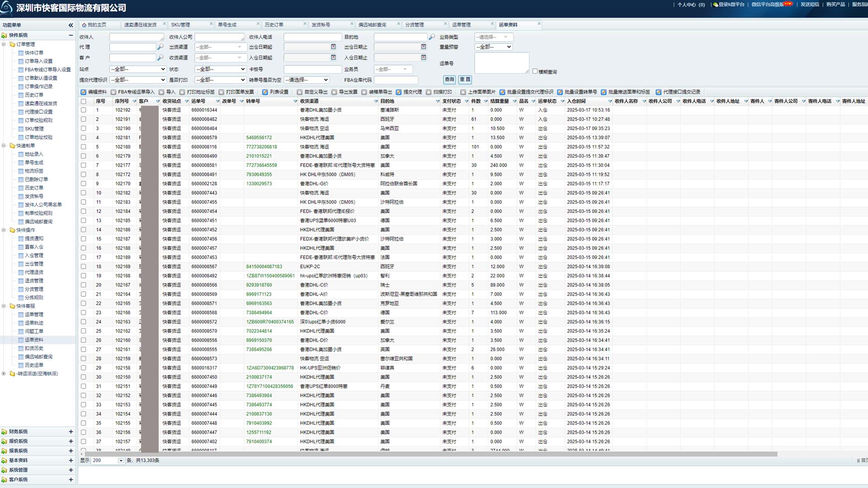Check the row checkbox for waybill 6600008482
The height and width of the screenshot is (488, 868).
pos(83,119)
